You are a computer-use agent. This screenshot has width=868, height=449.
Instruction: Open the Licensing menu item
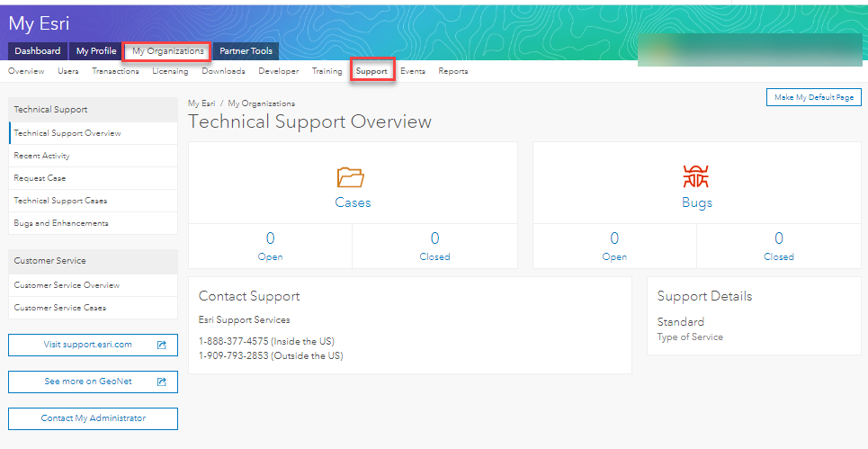click(x=170, y=71)
